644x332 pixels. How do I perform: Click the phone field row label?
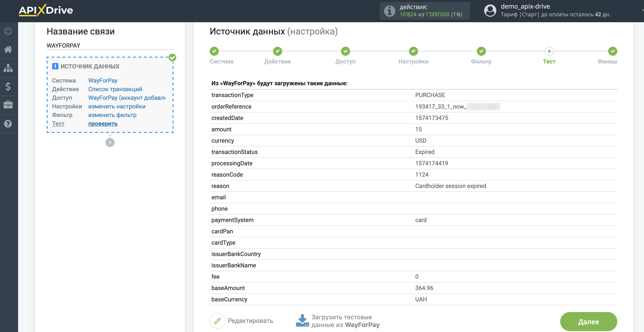pos(219,209)
